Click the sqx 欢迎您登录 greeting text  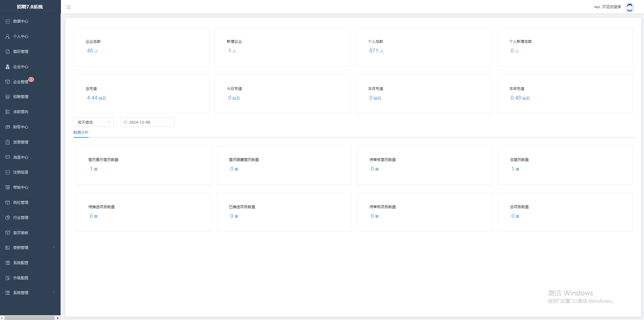[608, 7]
